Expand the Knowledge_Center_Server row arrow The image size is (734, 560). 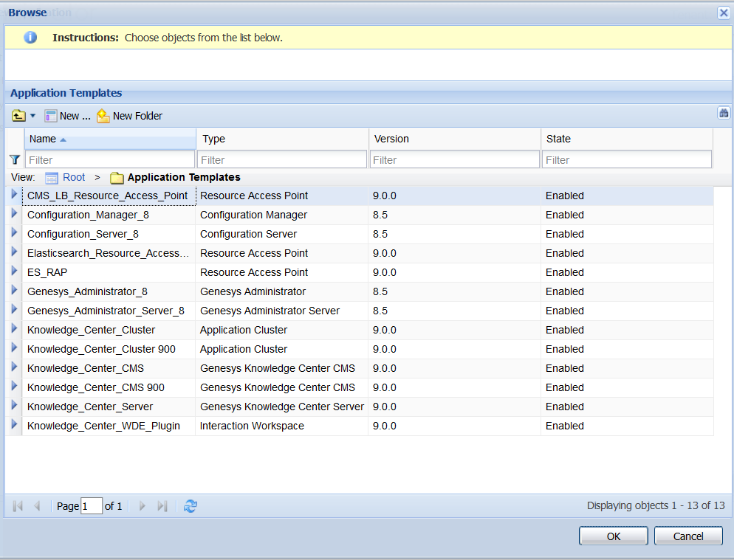(14, 405)
